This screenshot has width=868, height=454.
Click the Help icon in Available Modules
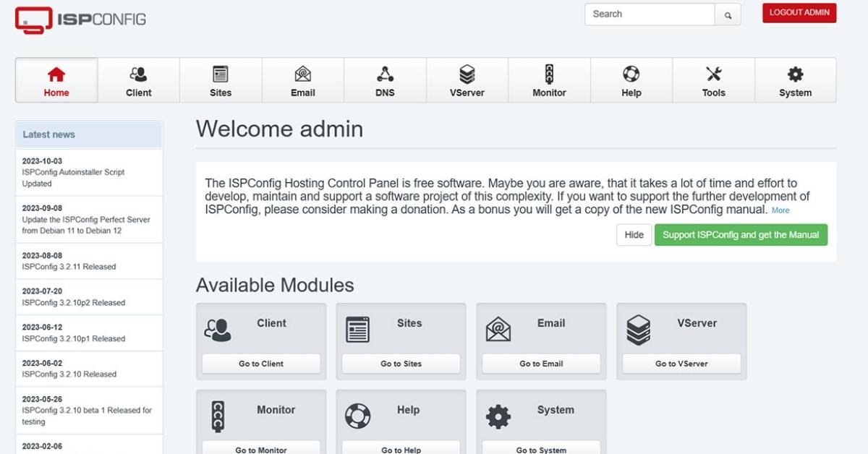(357, 416)
